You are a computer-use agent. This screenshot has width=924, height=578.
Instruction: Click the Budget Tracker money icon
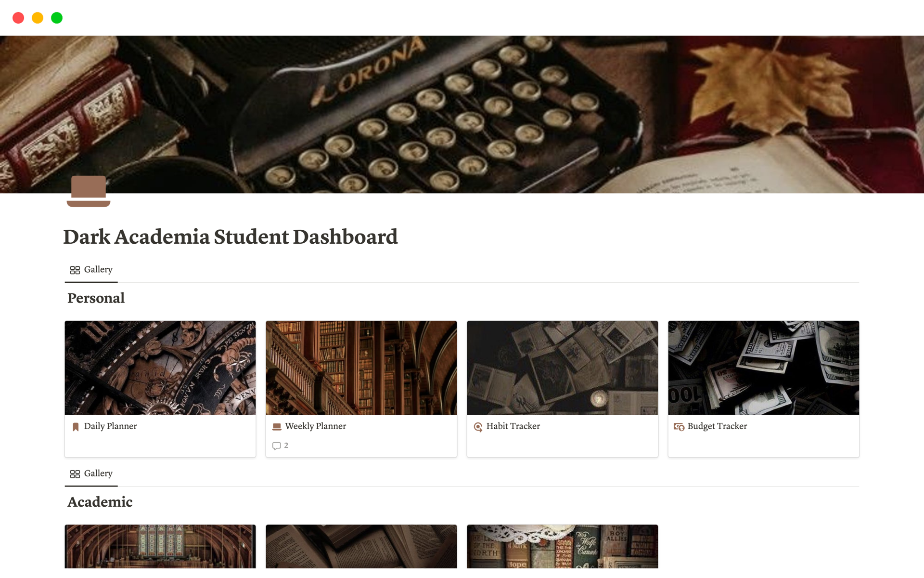point(679,427)
